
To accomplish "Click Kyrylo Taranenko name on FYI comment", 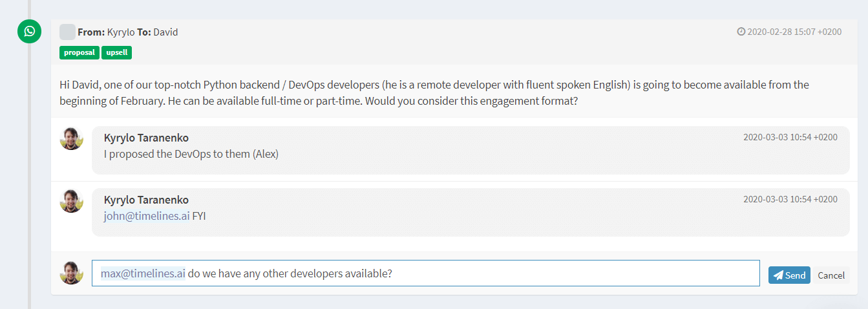I will (x=146, y=200).
